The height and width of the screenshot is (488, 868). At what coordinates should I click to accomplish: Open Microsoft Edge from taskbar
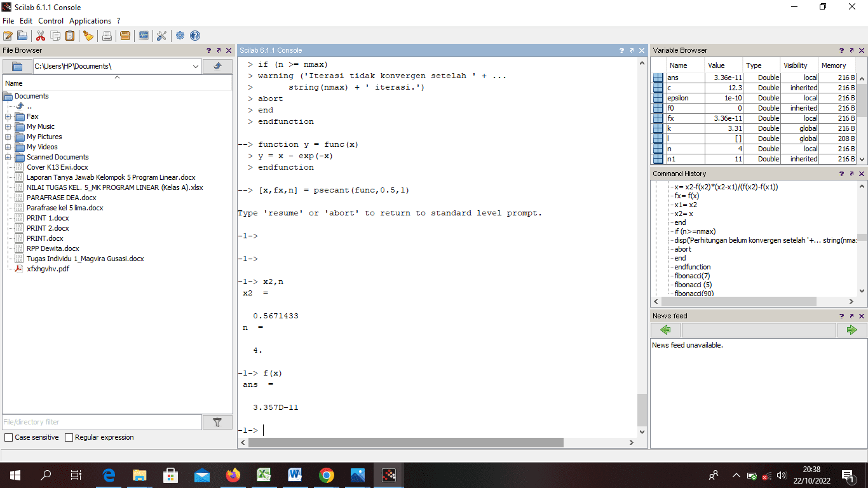click(x=109, y=475)
